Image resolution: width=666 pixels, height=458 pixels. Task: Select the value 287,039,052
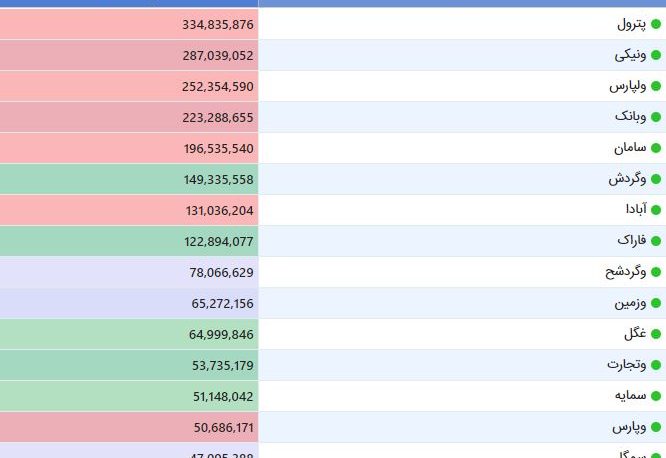pos(218,56)
